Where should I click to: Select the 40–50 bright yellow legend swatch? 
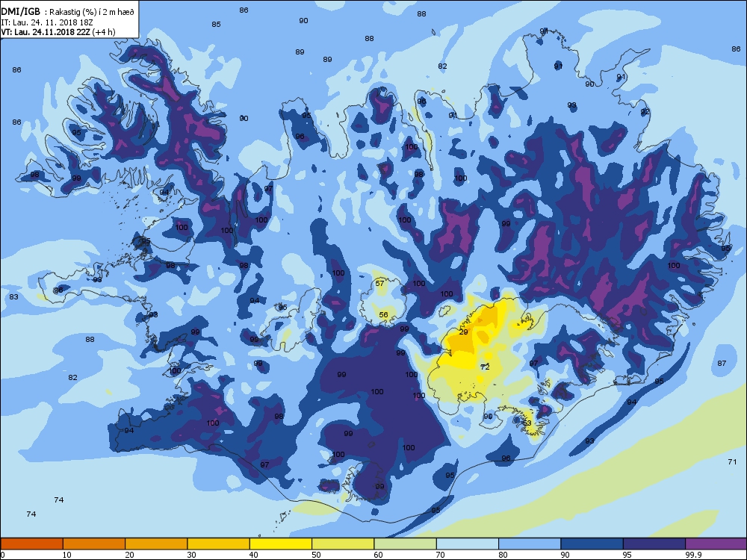pyautogui.click(x=281, y=544)
